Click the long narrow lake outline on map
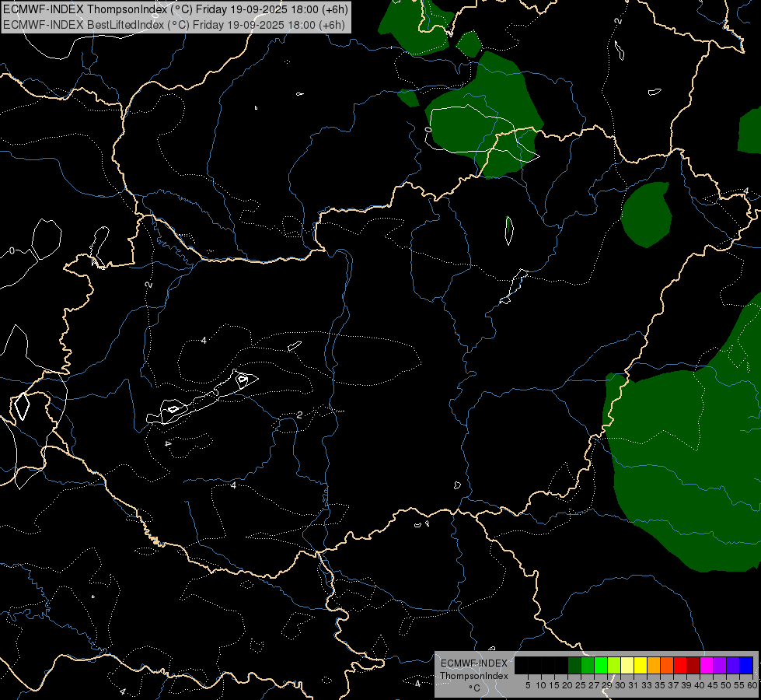Image resolution: width=761 pixels, height=700 pixels. (203, 398)
